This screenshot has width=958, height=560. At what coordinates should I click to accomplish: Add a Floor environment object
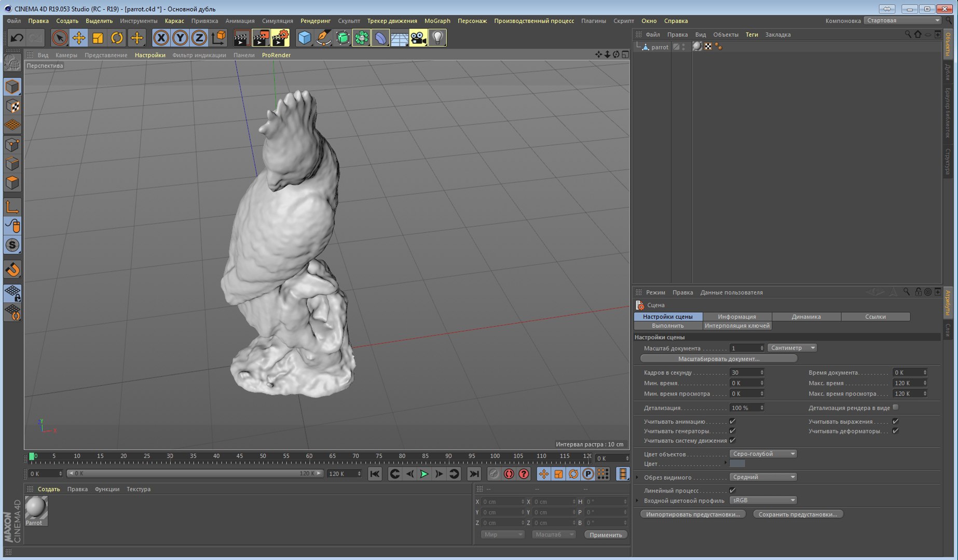(x=399, y=37)
